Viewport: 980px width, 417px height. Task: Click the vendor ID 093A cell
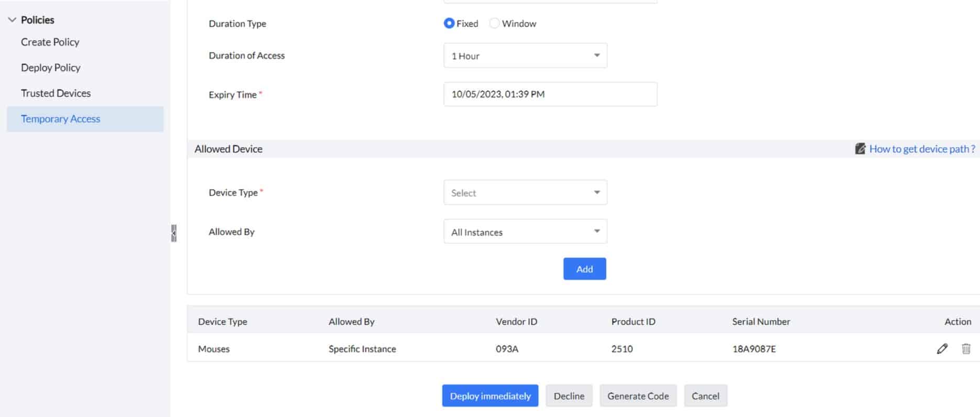click(507, 349)
